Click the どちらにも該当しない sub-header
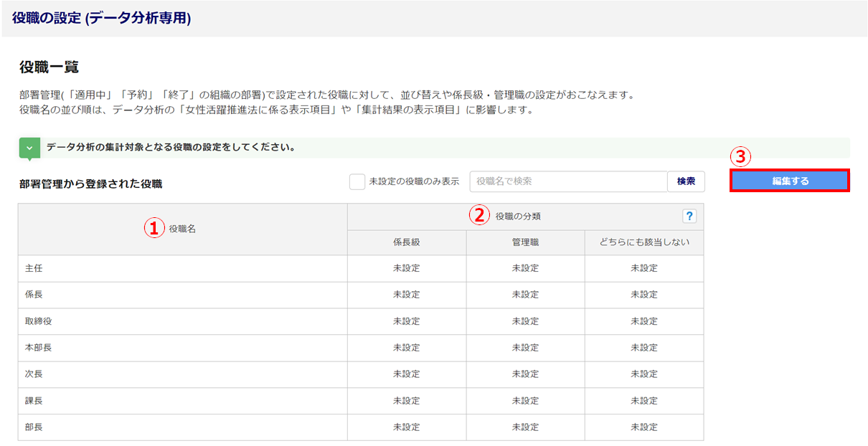This screenshot has height=446, width=868. (643, 242)
